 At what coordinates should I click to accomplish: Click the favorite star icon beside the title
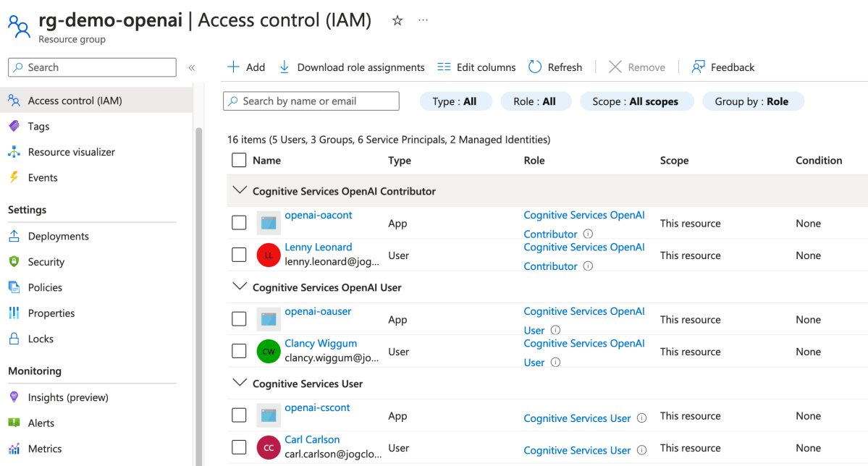pos(397,21)
